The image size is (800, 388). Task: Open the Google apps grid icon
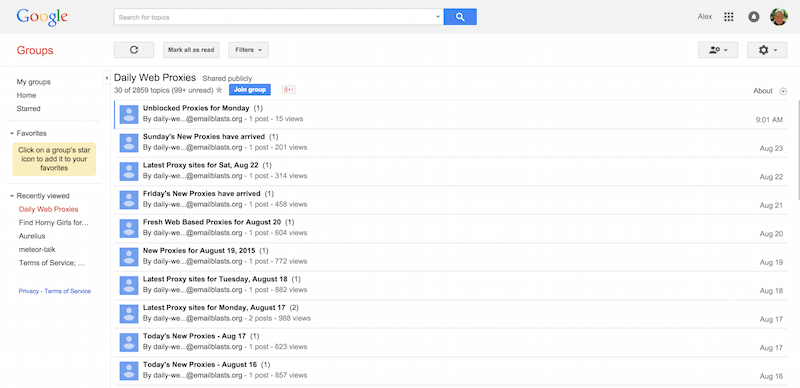[x=729, y=17]
